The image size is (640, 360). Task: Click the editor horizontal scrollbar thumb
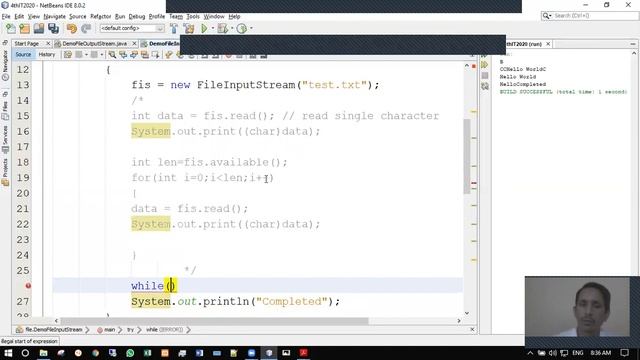click(215, 321)
